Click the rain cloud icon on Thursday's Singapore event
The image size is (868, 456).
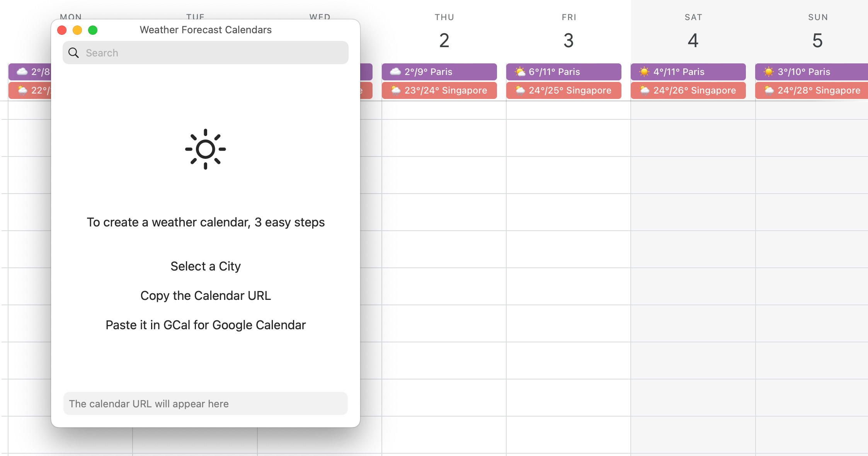(396, 90)
